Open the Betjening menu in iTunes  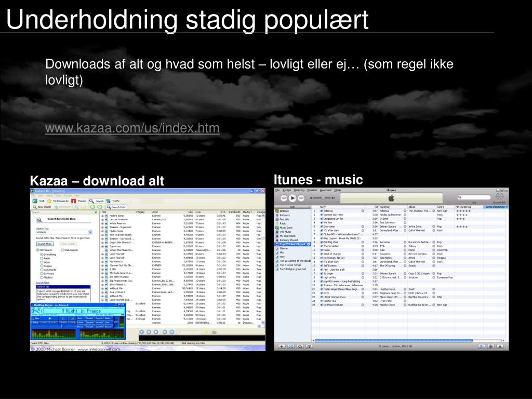click(x=299, y=190)
